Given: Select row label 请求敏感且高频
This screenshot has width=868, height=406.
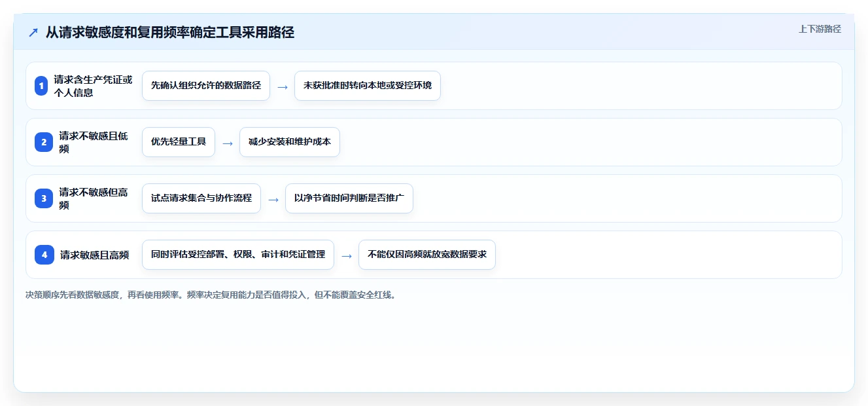Looking at the screenshot, I should 94,255.
